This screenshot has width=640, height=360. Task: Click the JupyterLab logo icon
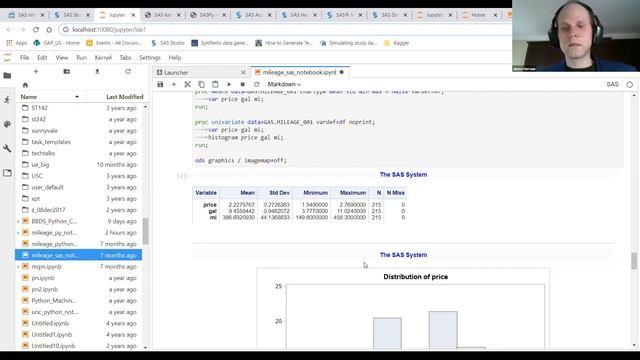click(7, 58)
